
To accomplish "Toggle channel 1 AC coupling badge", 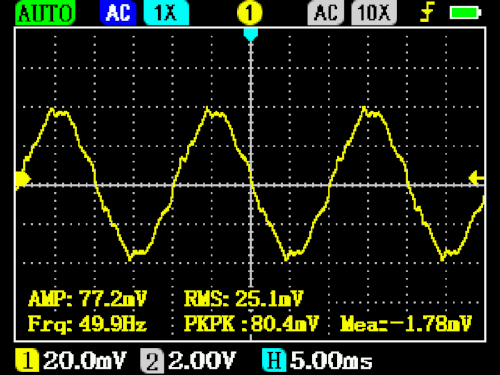I will coord(118,13).
